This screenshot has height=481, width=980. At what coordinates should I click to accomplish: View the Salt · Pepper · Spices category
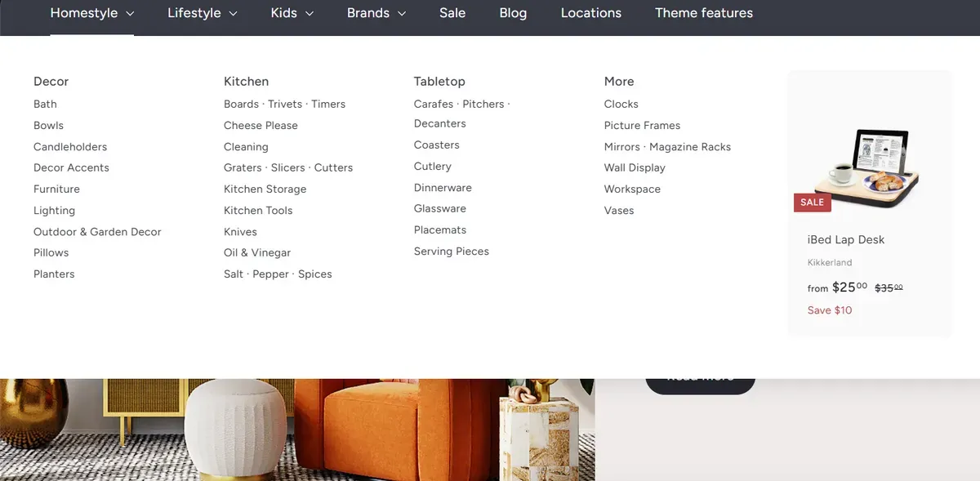click(278, 274)
